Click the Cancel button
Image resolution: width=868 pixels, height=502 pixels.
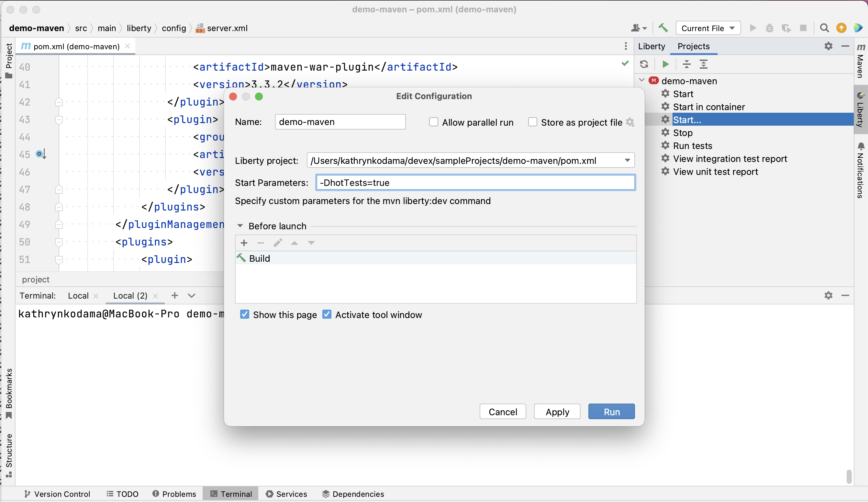point(502,412)
